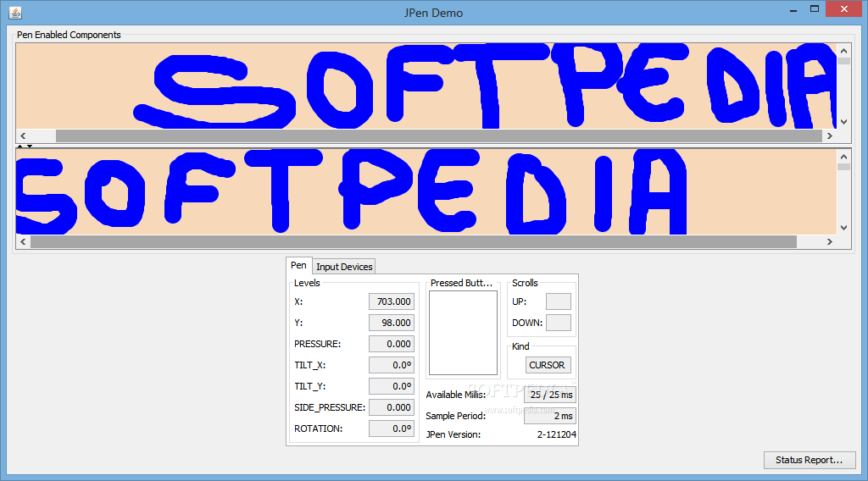Click scroll-left arrow of lower canvas

pyautogui.click(x=23, y=241)
